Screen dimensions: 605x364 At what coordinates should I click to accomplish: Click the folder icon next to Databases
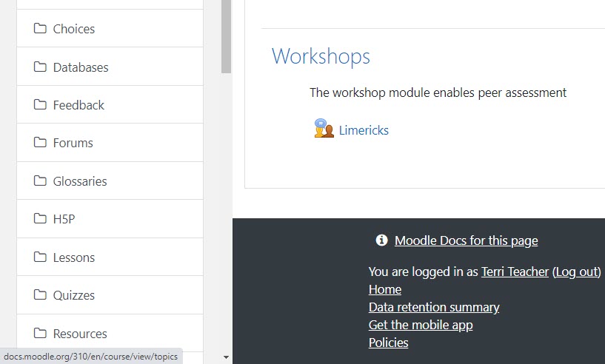(40, 67)
